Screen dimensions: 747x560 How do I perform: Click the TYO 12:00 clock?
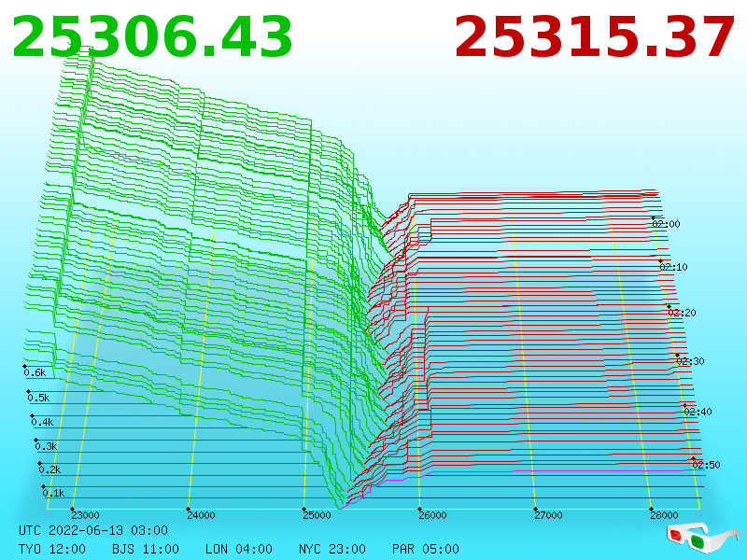click(x=52, y=549)
